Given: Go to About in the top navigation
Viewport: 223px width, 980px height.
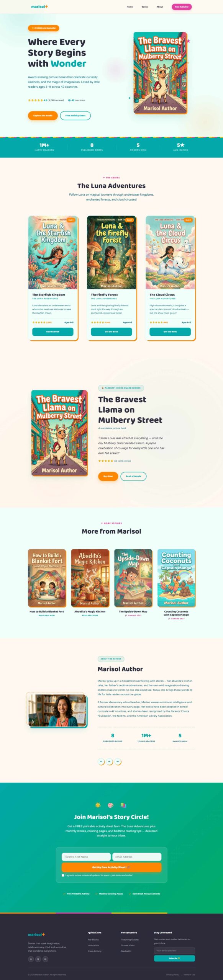Looking at the screenshot, I should coord(160,7).
